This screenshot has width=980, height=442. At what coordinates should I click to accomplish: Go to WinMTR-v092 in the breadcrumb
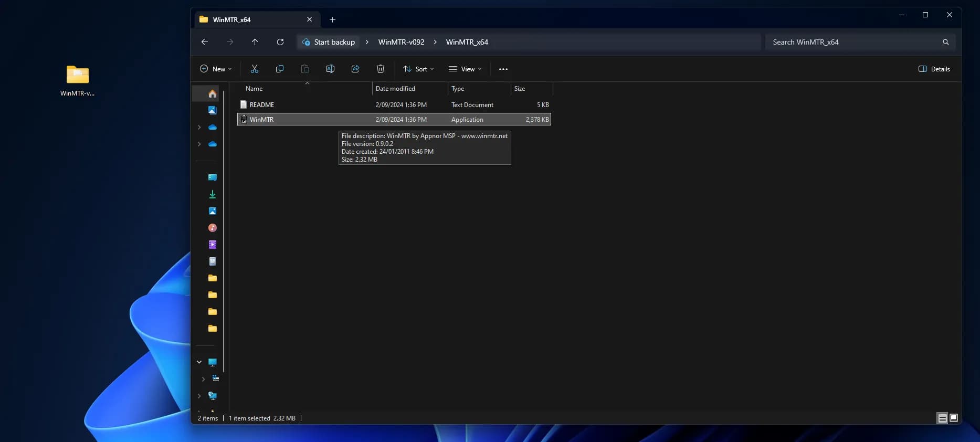click(402, 42)
